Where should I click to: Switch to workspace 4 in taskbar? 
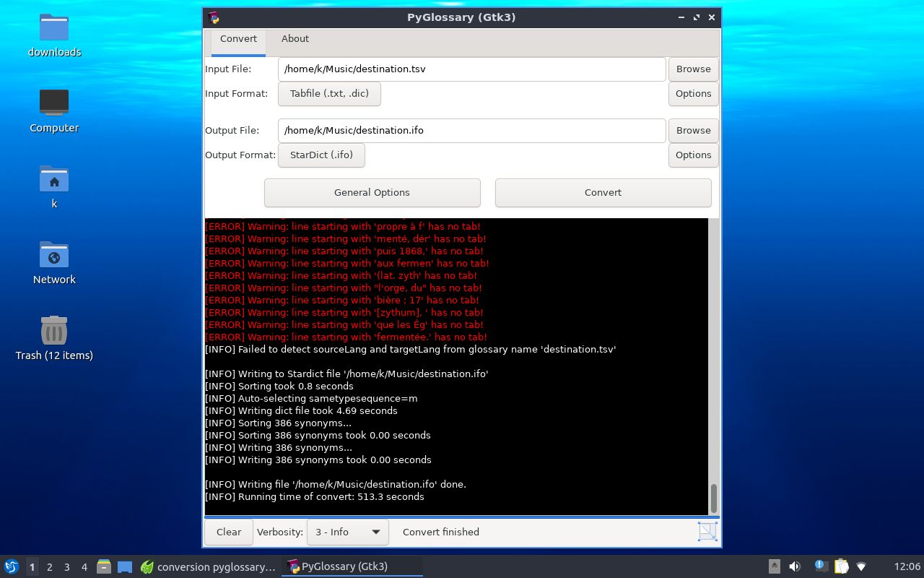[84, 566]
